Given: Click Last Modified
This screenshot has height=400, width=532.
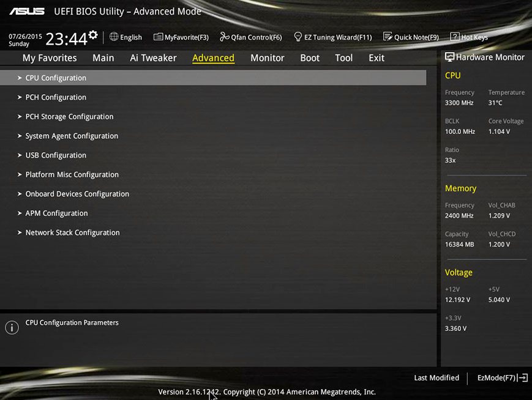Looking at the screenshot, I should coord(436,377).
